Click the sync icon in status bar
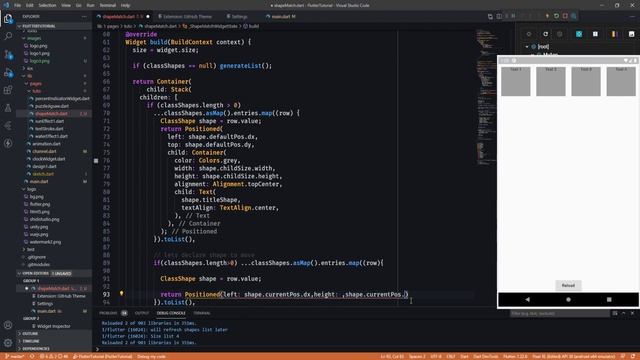This screenshot has width=640, height=360. pyautogui.click(x=32, y=356)
